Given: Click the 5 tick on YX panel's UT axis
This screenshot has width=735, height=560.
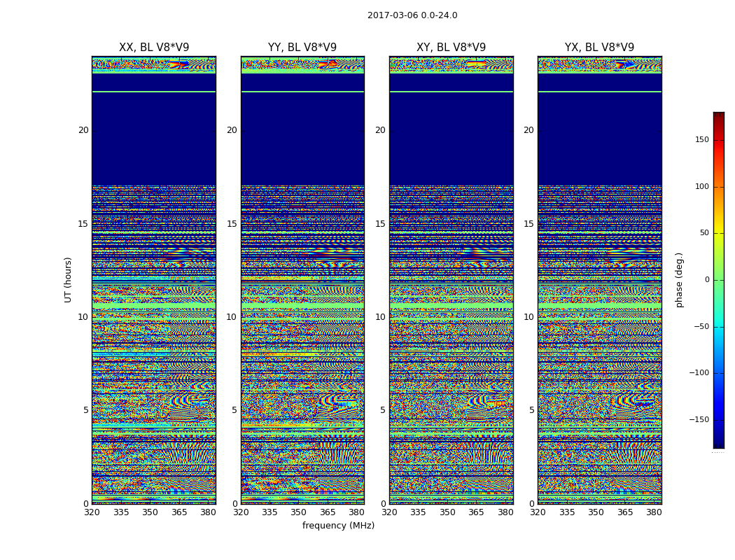Looking at the screenshot, I should [x=531, y=410].
